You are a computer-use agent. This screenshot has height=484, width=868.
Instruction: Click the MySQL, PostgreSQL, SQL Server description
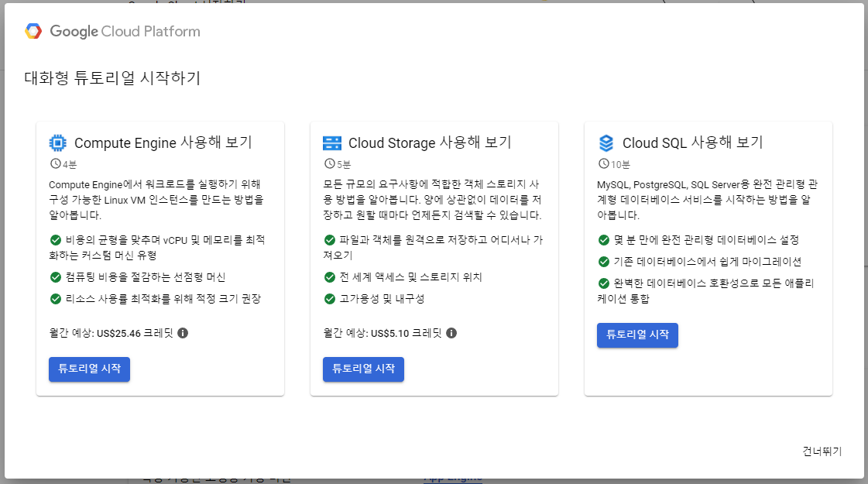point(707,199)
